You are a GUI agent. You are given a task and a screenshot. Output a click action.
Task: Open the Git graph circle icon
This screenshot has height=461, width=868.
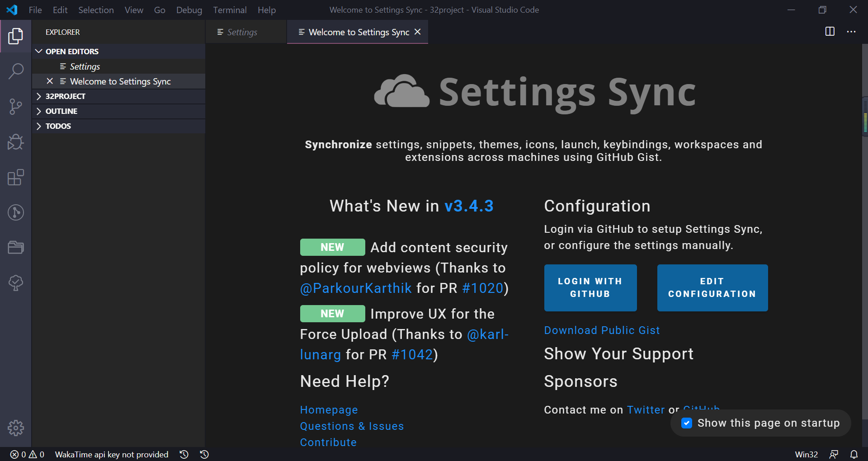(15, 212)
